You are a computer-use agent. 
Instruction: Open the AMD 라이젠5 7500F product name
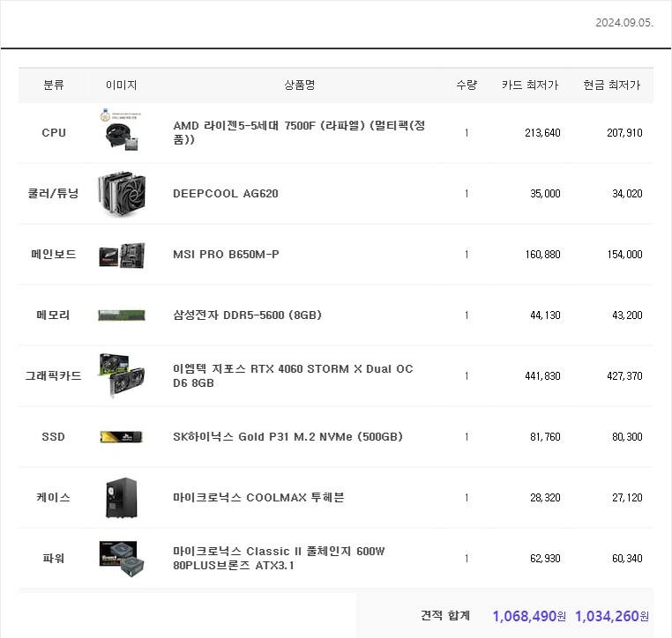point(299,133)
